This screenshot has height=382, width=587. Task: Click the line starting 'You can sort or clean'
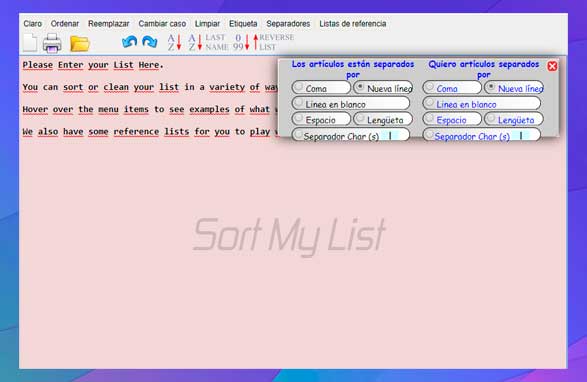coord(150,87)
